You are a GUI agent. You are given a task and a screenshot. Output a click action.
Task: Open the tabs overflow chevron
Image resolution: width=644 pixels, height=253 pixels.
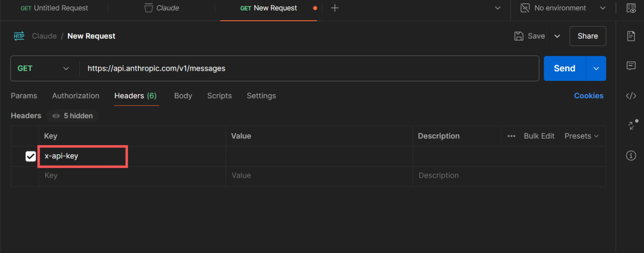click(497, 8)
